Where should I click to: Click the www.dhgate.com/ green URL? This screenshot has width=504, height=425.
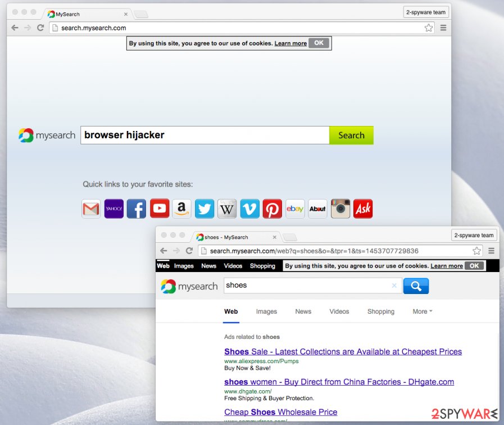point(248,391)
